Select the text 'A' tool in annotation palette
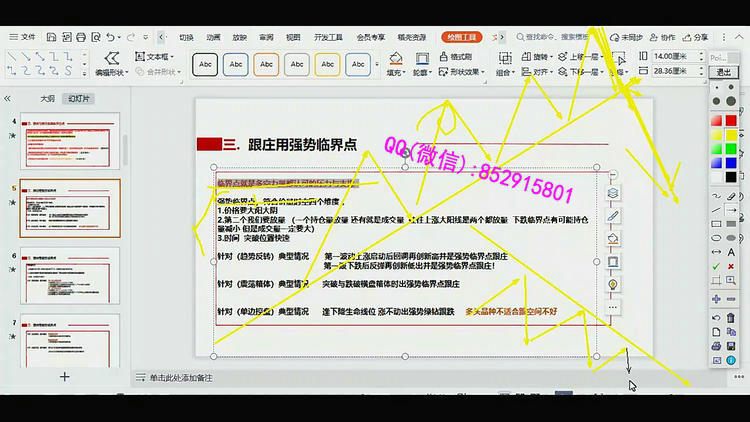Image resolution: width=750 pixels, height=422 pixels. click(x=732, y=252)
